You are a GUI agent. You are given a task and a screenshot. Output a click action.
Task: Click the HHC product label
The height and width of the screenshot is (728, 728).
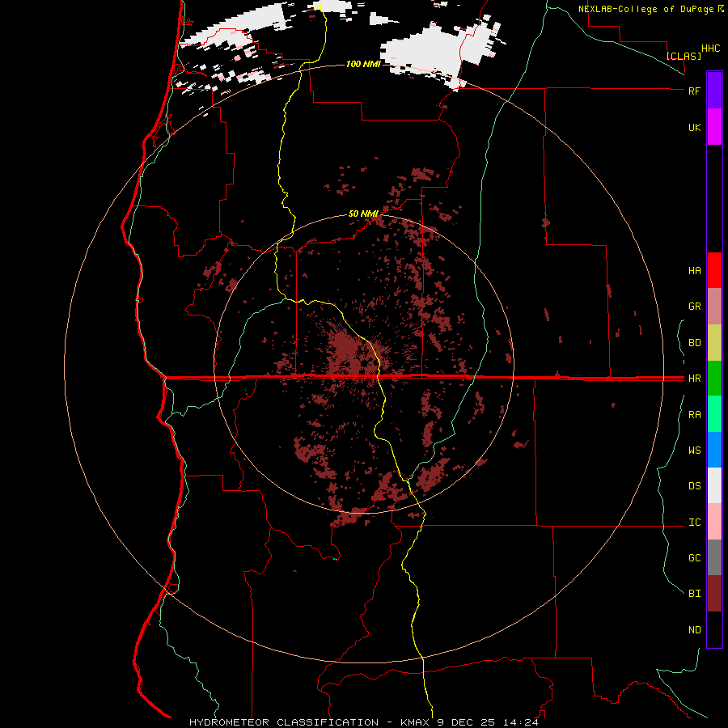coord(711,49)
